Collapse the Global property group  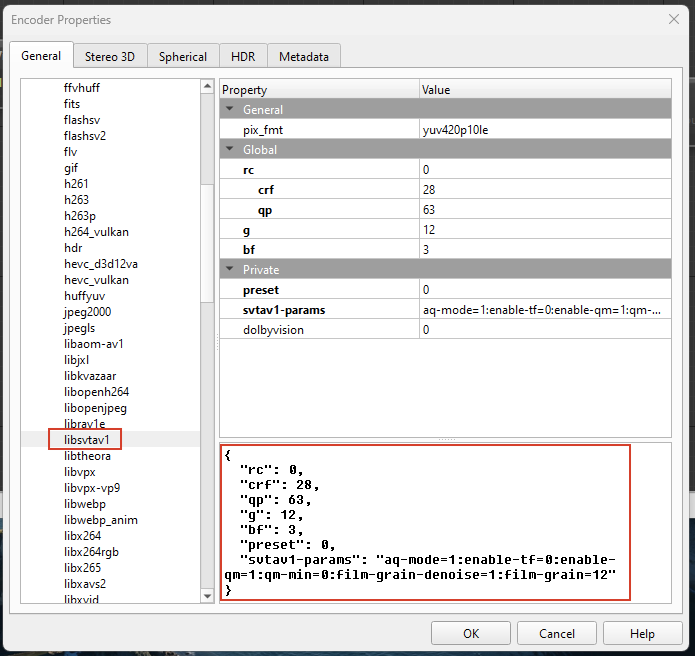pos(230,150)
